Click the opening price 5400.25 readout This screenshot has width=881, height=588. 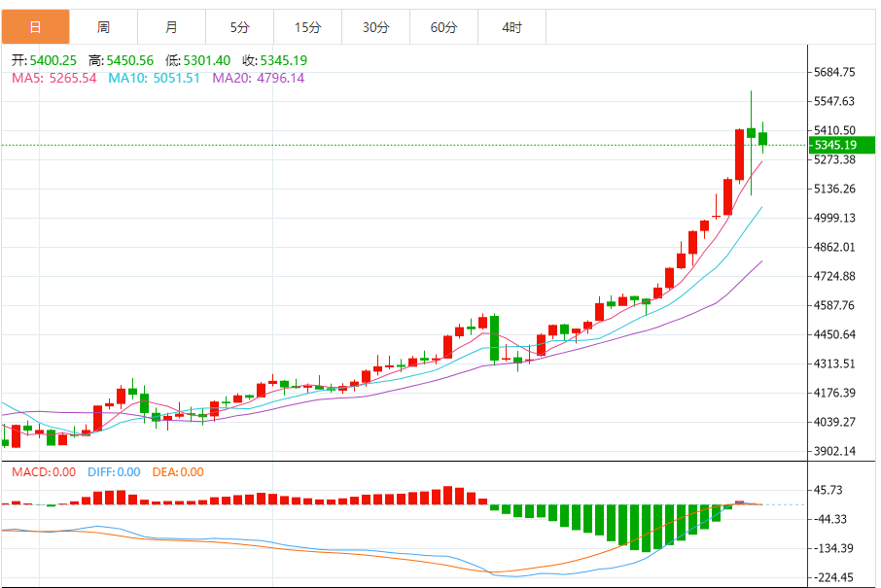point(43,60)
